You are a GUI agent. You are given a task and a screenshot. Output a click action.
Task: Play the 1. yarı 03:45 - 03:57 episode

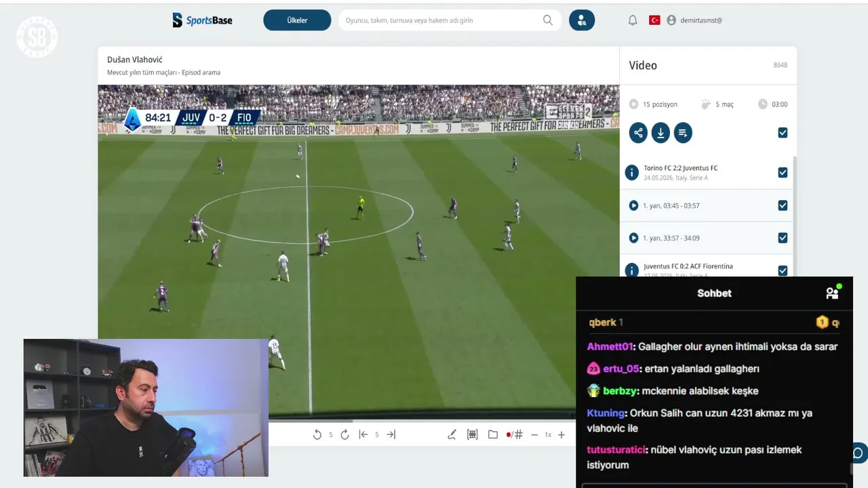tap(633, 205)
